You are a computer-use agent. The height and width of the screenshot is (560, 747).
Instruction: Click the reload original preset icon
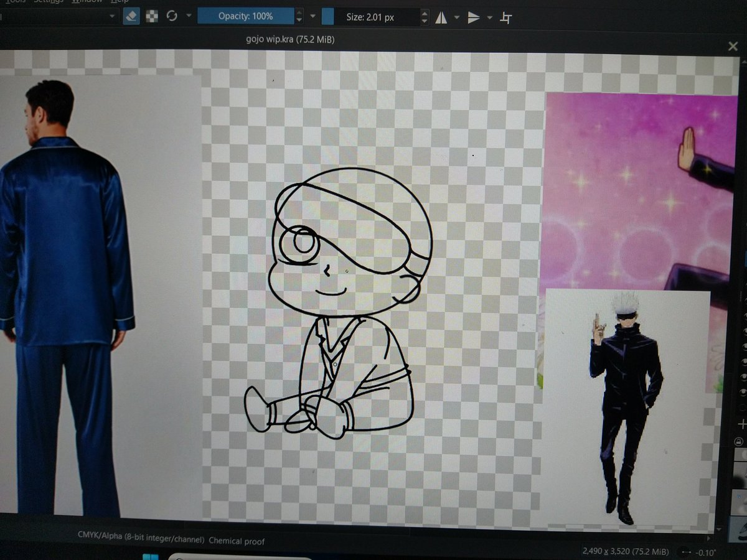(172, 17)
